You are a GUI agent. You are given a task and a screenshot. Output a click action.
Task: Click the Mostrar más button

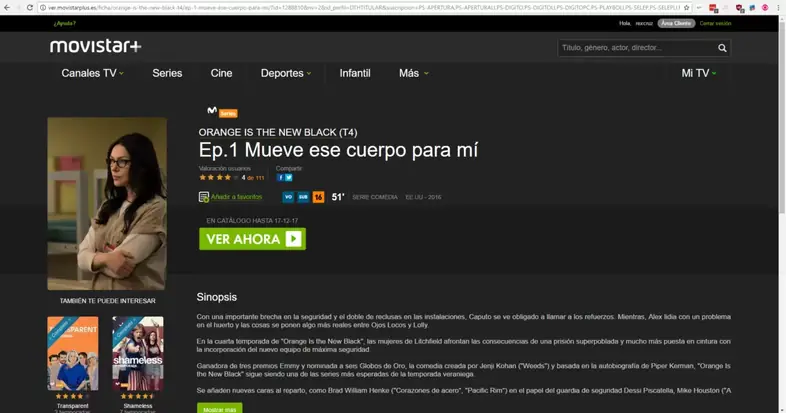[x=220, y=408]
